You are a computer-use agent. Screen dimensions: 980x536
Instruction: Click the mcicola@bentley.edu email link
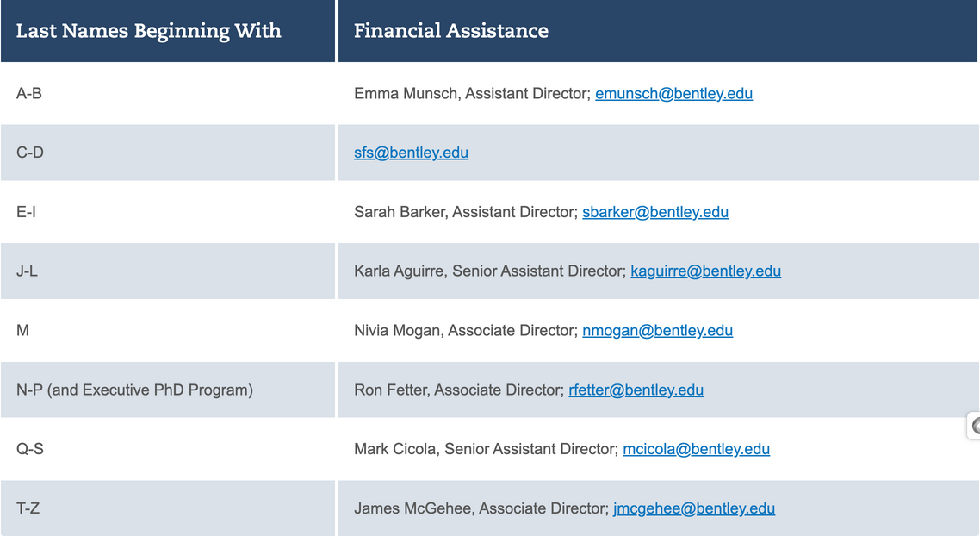(696, 449)
